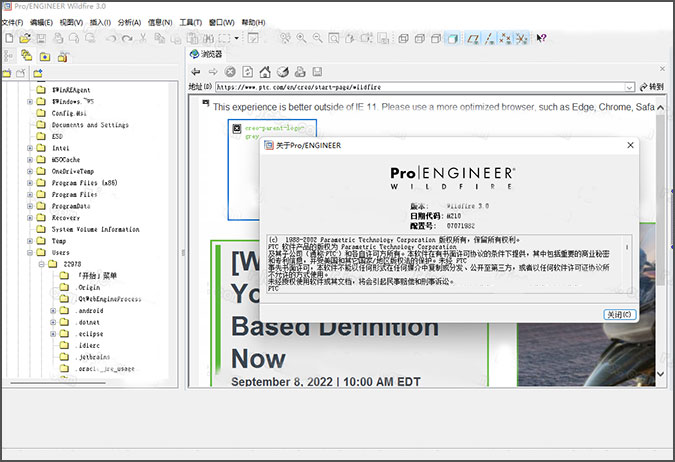
Task: Click the browser address URL field
Action: click(x=420, y=87)
